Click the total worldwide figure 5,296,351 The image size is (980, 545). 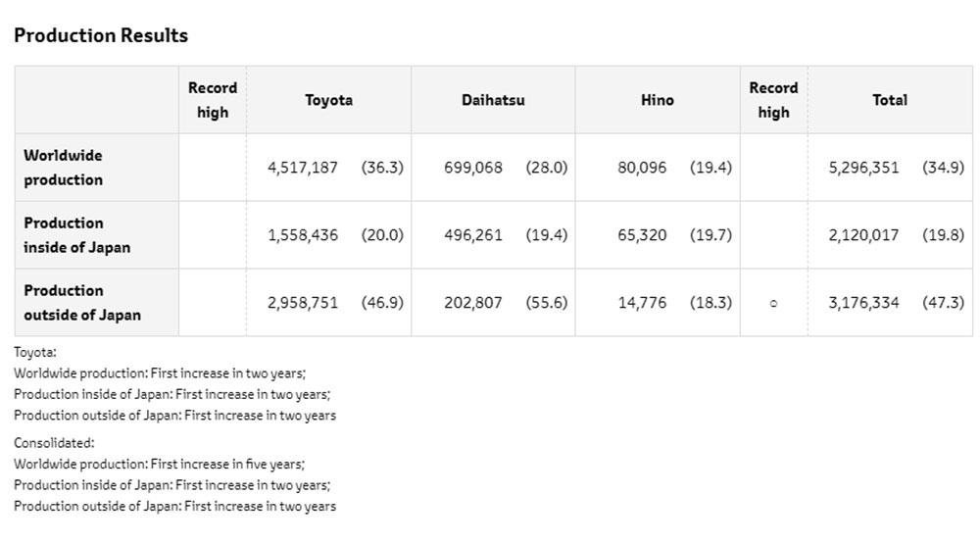[x=863, y=168]
